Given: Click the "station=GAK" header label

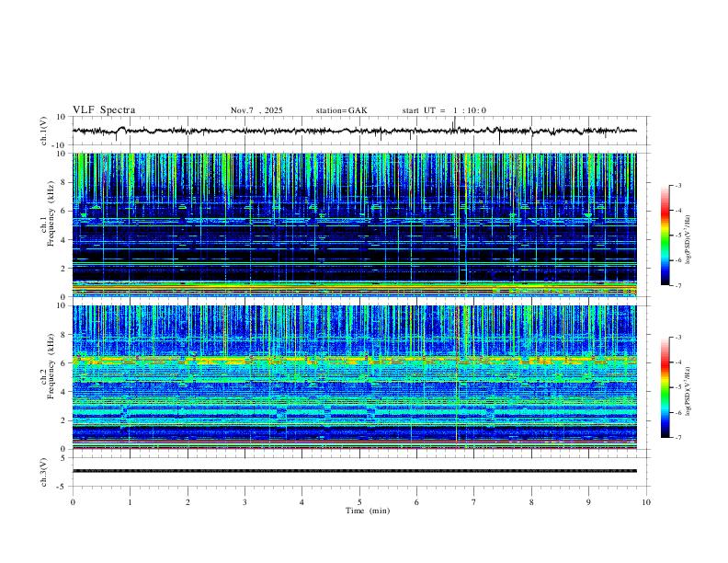Looking at the screenshot, I should [341, 110].
